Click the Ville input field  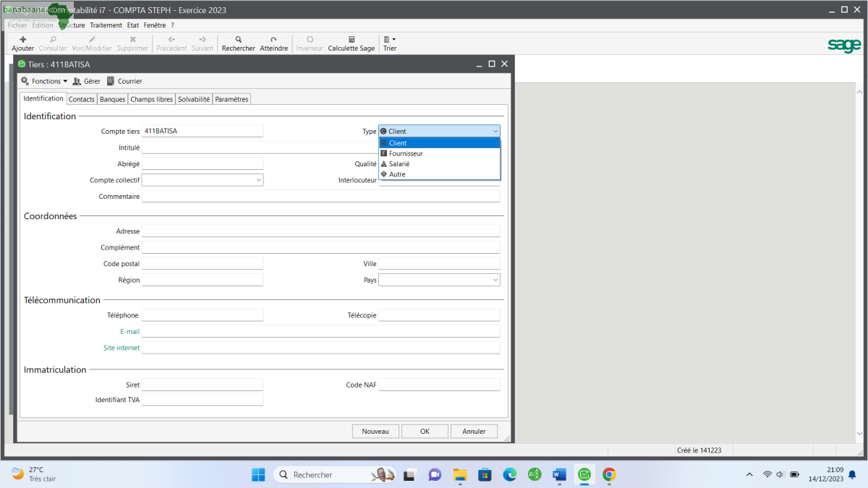439,264
